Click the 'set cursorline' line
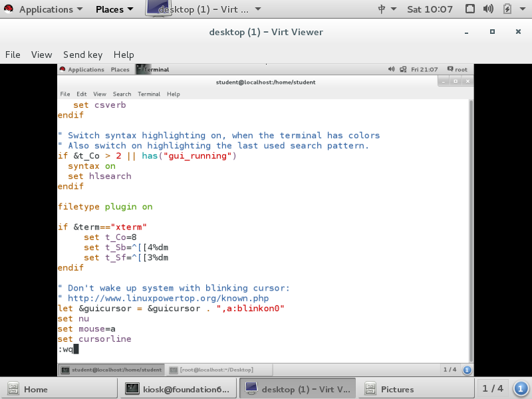 [94, 339]
